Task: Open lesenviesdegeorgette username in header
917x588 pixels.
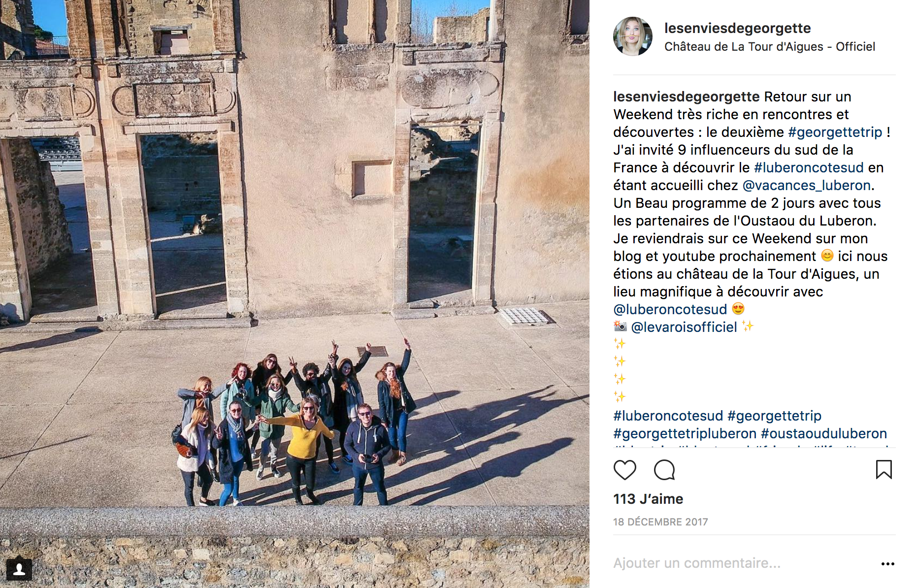Action: point(737,29)
